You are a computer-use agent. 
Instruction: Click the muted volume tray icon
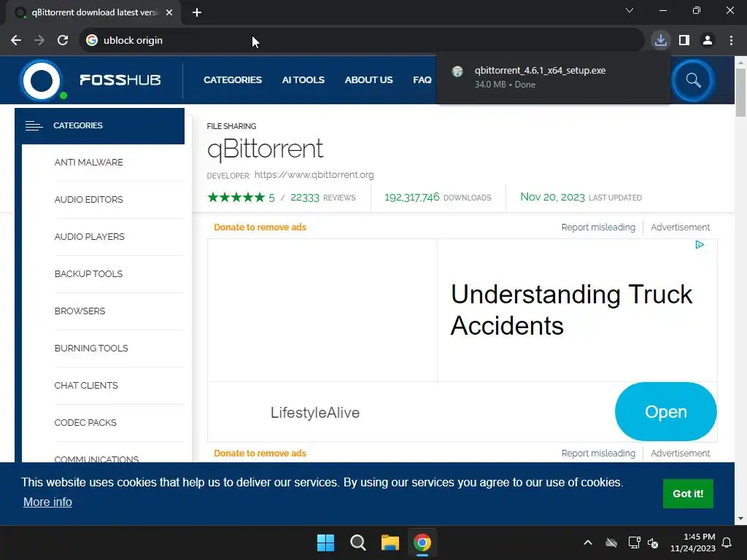click(x=653, y=542)
